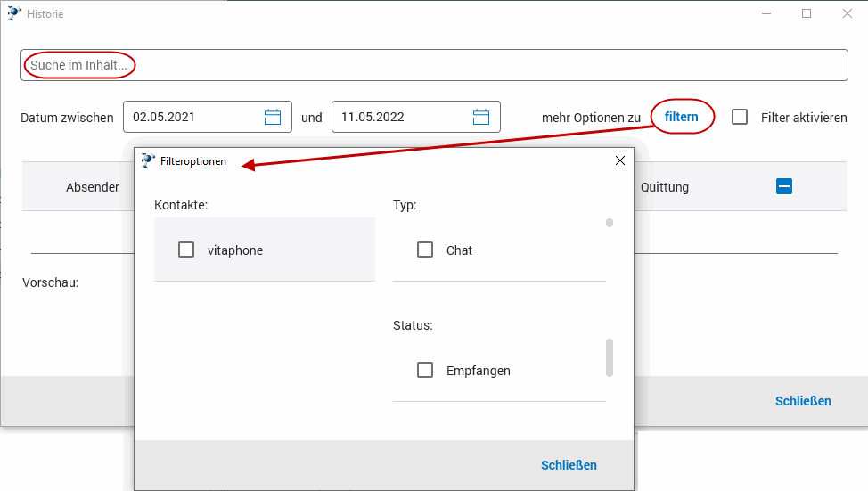The image size is (868, 491).
Task: Sort by the Quittung column header
Action: (x=665, y=187)
